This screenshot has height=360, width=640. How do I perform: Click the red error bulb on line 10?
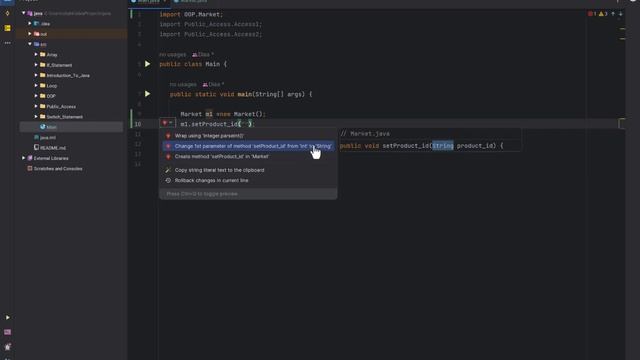[164, 123]
